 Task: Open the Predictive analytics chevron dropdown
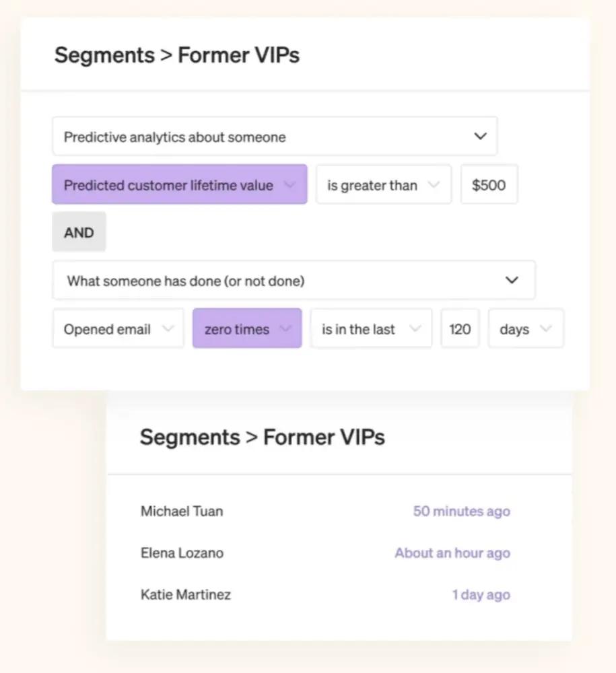click(x=480, y=135)
